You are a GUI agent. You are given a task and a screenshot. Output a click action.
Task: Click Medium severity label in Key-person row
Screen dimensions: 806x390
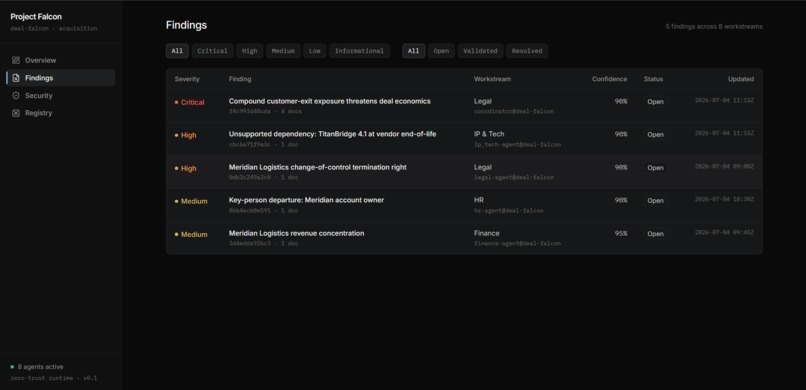click(191, 201)
